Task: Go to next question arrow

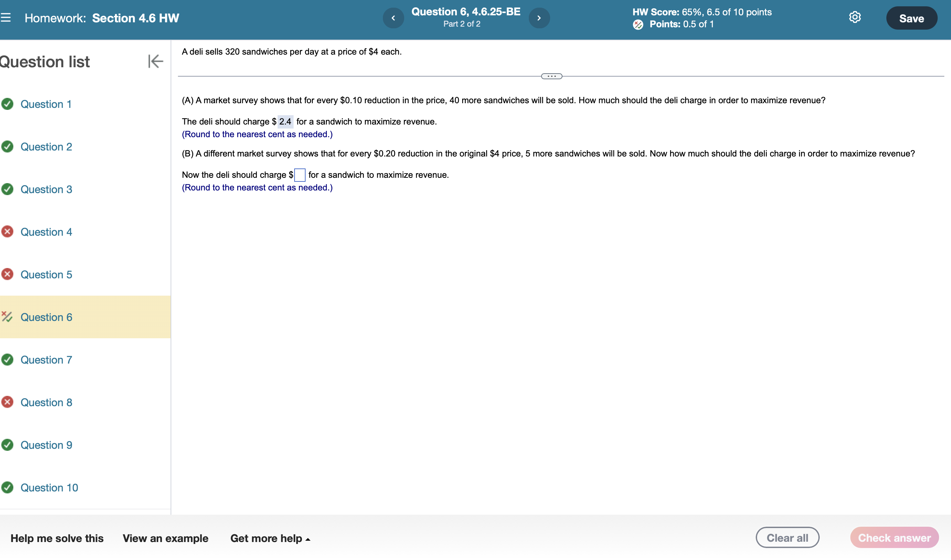Action: click(x=539, y=18)
